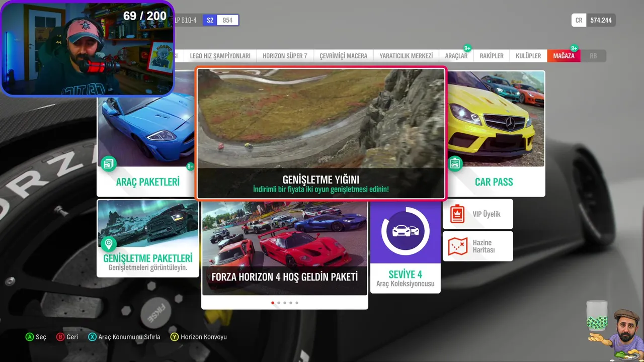Viewport: 644px width, 362px height.
Task: Click the Genişletmeleri görüntüleyin subtitle
Action: [148, 267]
